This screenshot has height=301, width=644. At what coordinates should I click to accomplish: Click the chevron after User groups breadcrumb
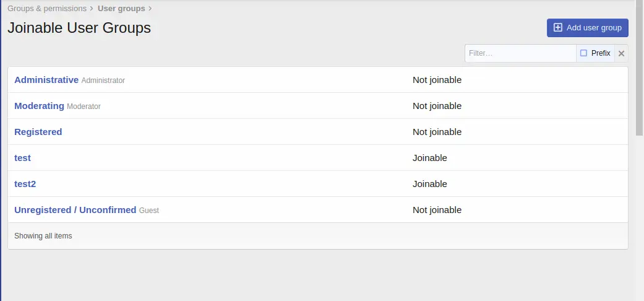click(x=150, y=8)
